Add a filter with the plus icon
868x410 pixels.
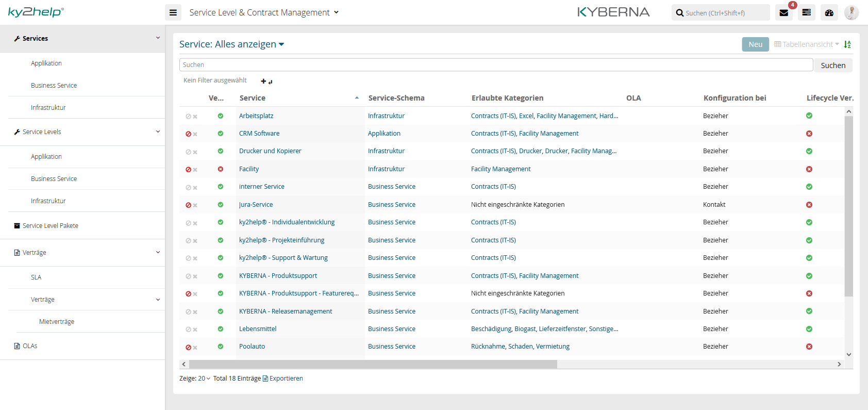click(x=263, y=81)
